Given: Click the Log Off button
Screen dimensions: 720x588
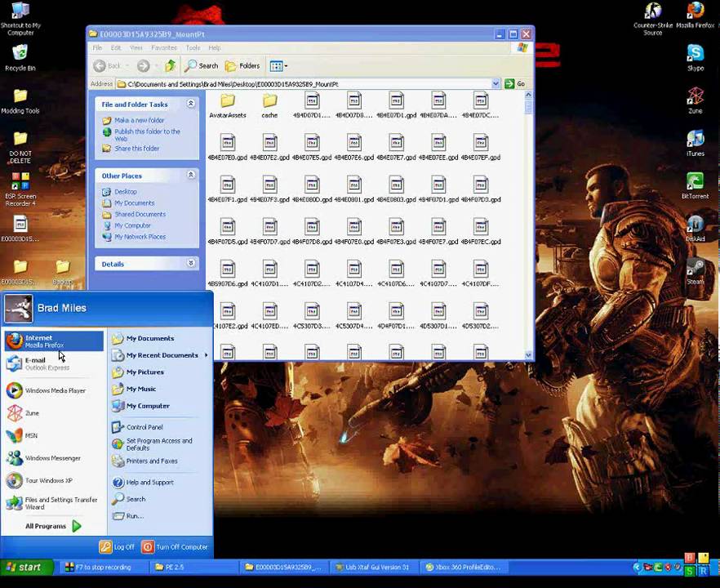Looking at the screenshot, I should click(x=117, y=547).
